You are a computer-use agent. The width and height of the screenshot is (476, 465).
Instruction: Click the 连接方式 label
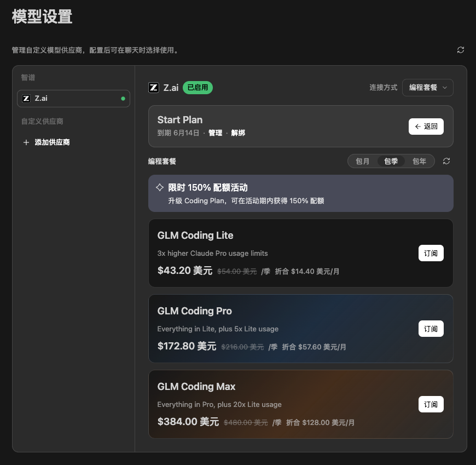click(383, 88)
